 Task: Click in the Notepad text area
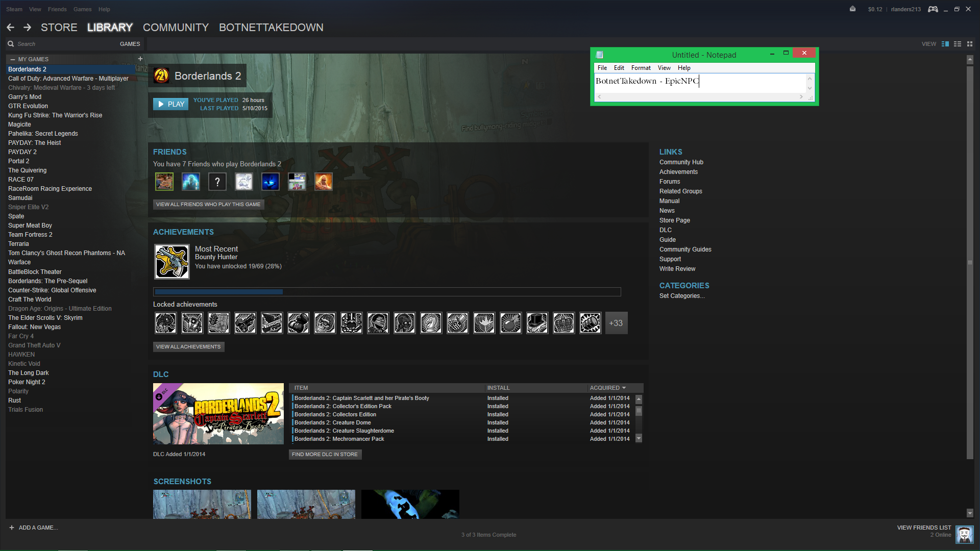[700, 84]
